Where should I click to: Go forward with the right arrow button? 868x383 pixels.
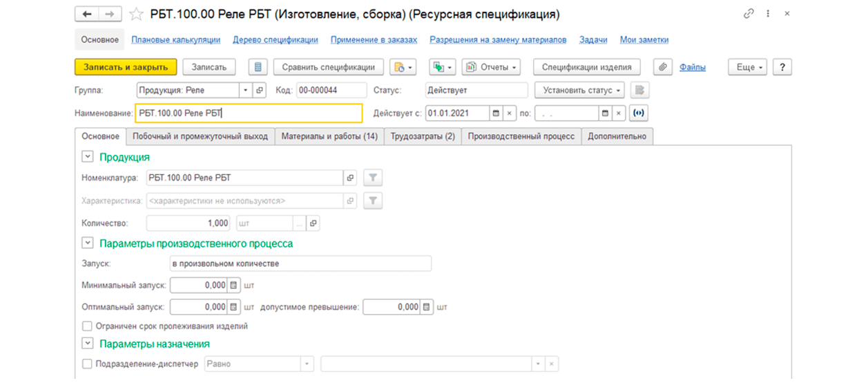point(109,14)
